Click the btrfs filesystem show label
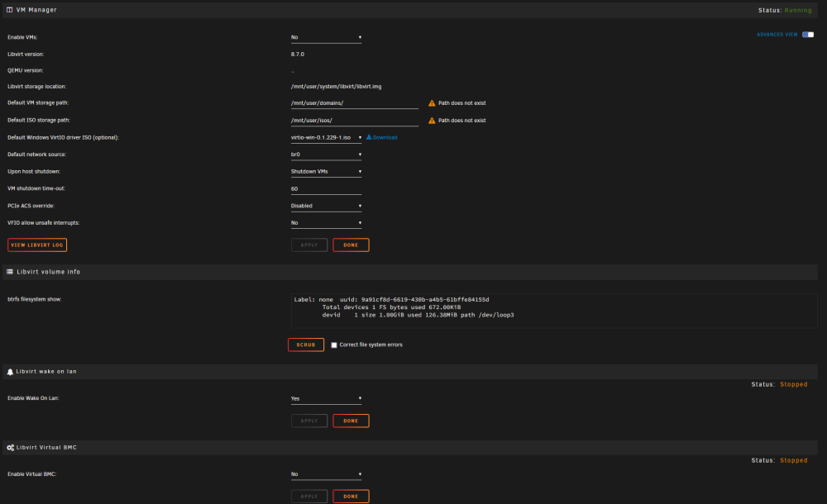 (x=34, y=299)
